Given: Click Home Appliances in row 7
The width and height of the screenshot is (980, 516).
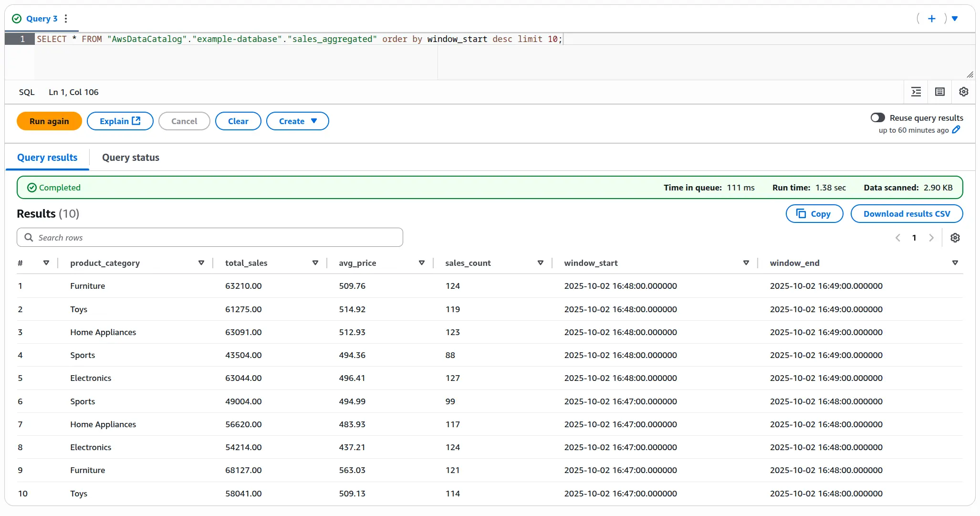Looking at the screenshot, I should pyautogui.click(x=103, y=424).
